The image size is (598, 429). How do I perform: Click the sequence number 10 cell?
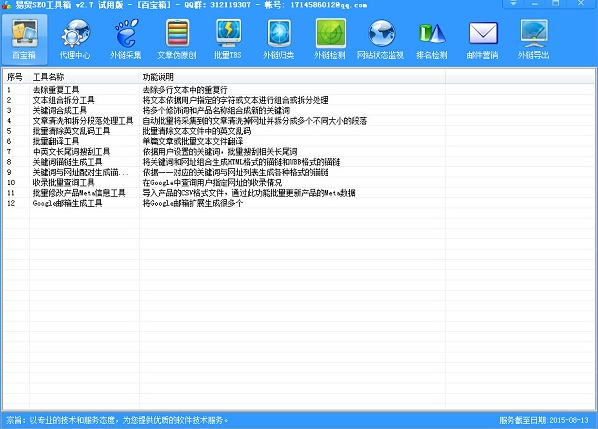[x=11, y=182]
